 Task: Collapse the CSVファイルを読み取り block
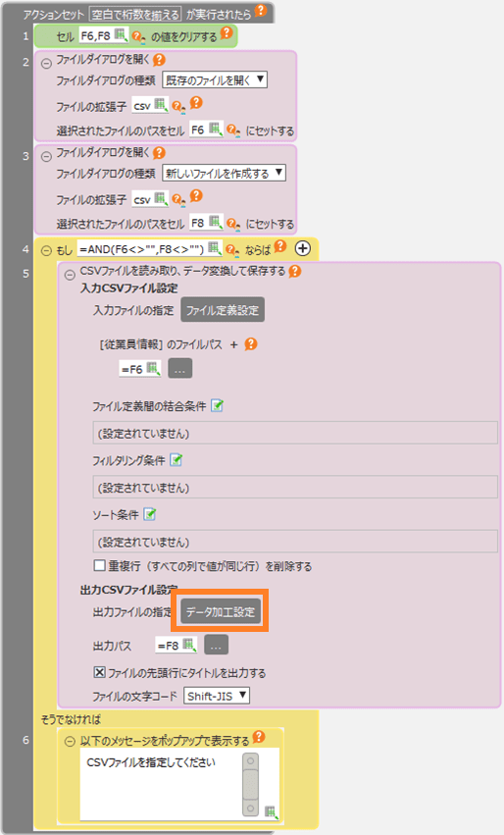[70, 275]
